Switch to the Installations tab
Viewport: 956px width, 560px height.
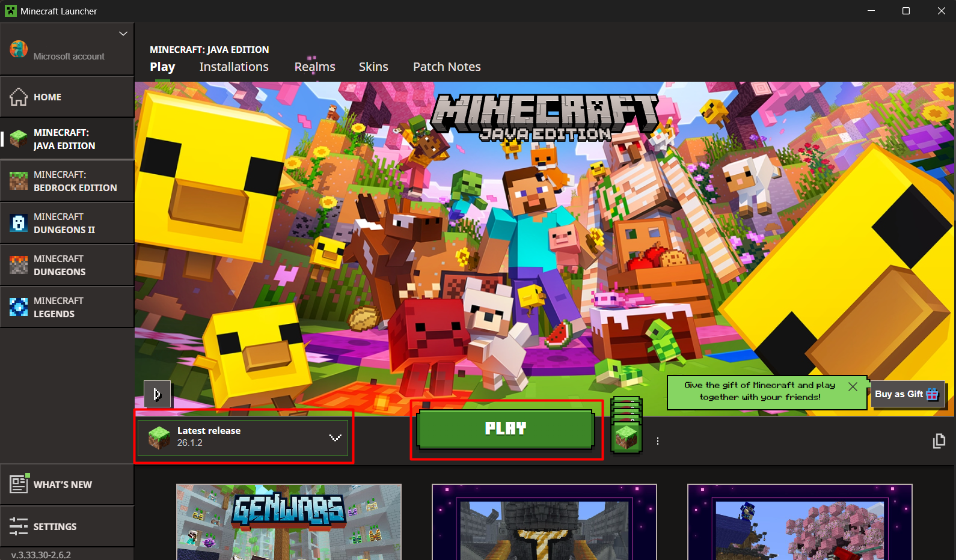click(234, 67)
